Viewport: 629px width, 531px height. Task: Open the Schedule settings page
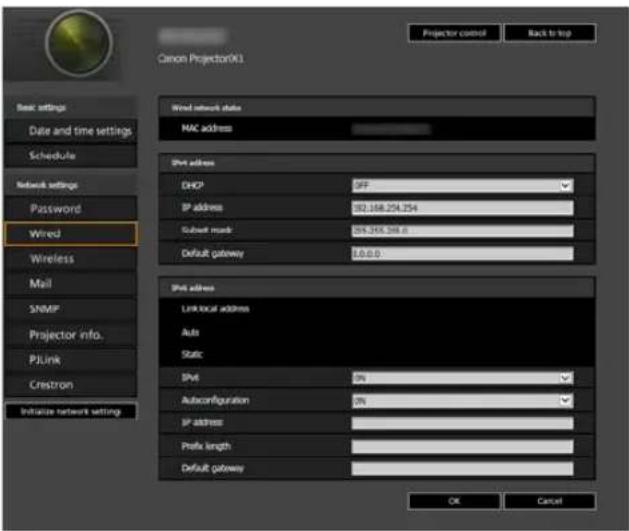click(x=71, y=156)
